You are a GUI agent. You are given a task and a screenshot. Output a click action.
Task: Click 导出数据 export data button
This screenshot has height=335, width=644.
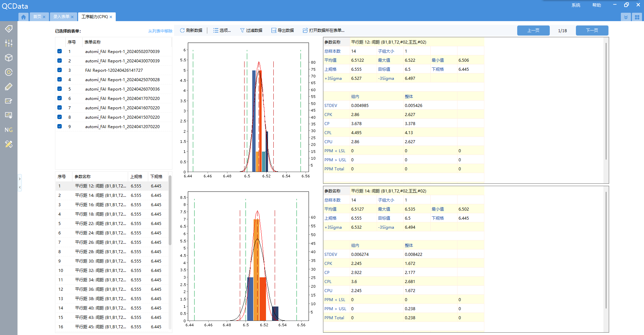282,31
